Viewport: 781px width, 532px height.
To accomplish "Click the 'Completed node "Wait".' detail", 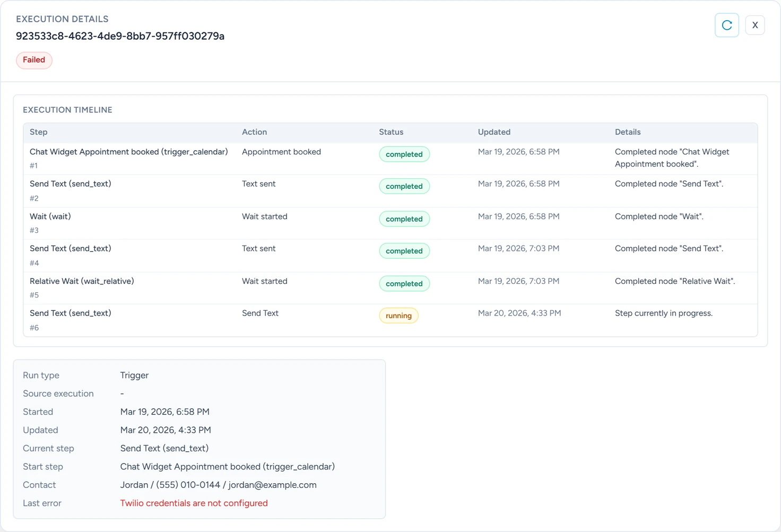I will 659,216.
